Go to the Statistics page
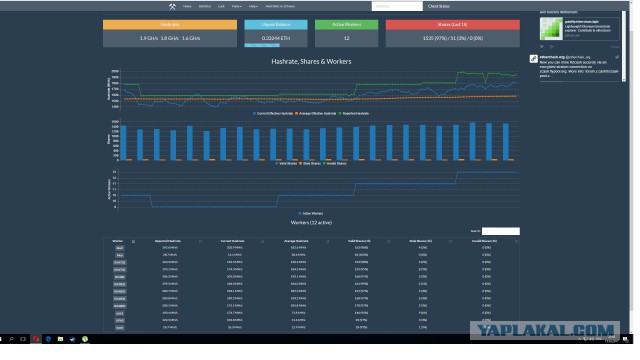 coord(204,6)
